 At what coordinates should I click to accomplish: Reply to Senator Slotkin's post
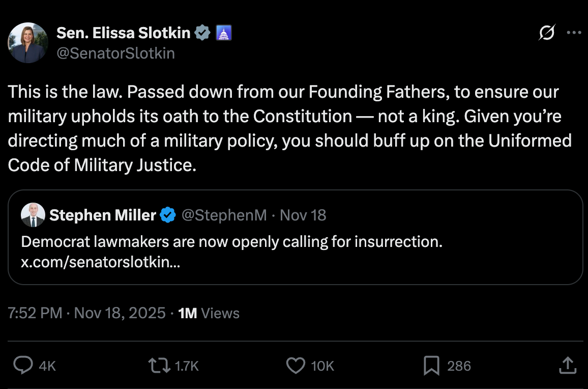pyautogui.click(x=24, y=365)
